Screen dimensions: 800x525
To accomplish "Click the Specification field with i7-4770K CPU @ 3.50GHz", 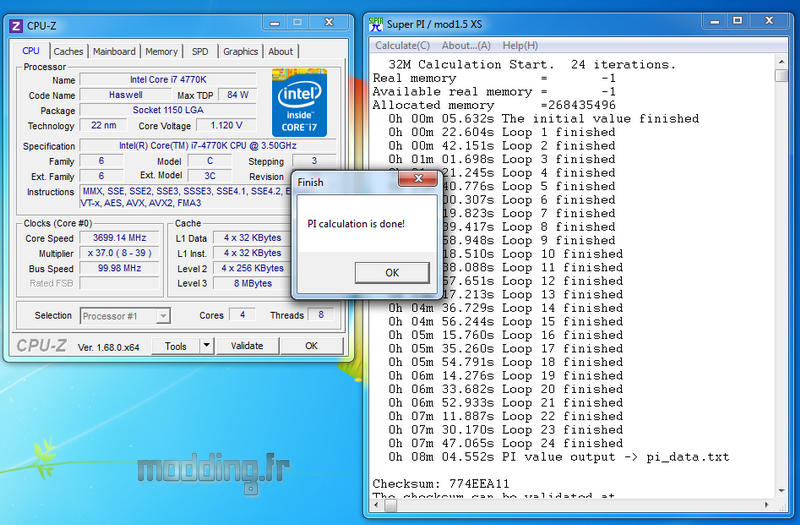I will click(x=208, y=146).
